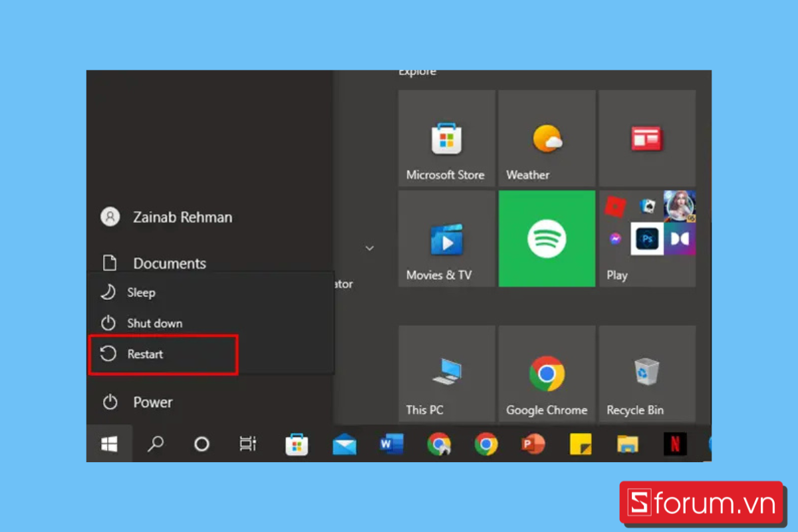Launch Netflix from the taskbar

click(x=675, y=444)
